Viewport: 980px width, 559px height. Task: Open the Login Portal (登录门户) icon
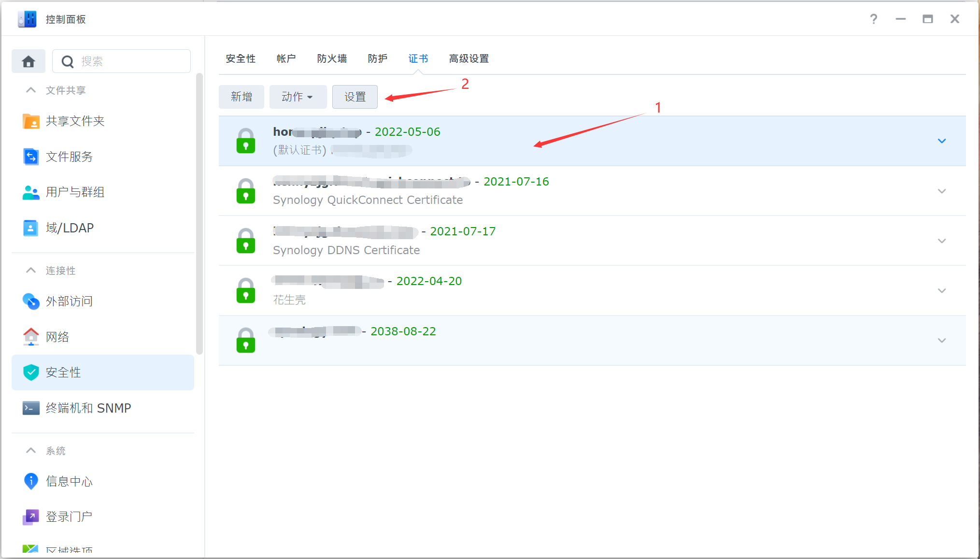point(31,517)
